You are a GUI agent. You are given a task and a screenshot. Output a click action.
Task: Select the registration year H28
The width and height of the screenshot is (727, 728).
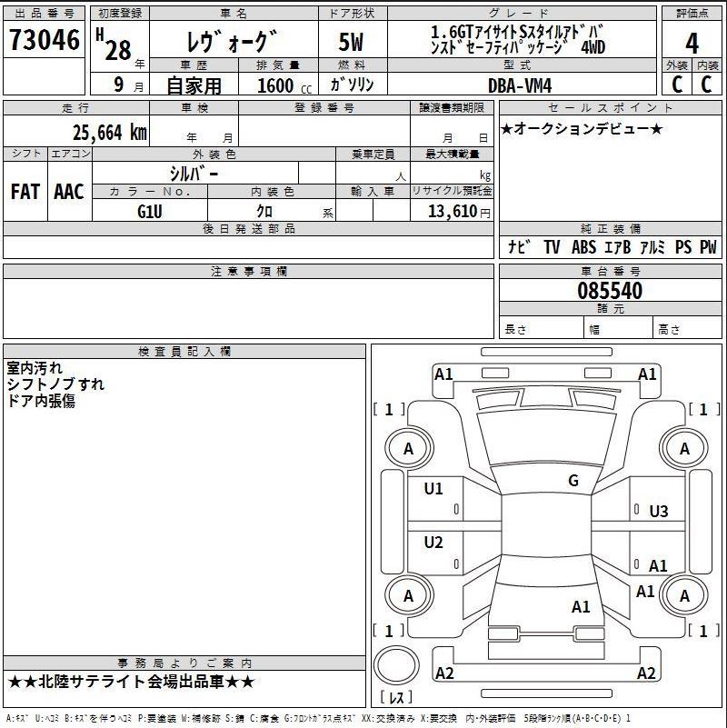[x=115, y=45]
